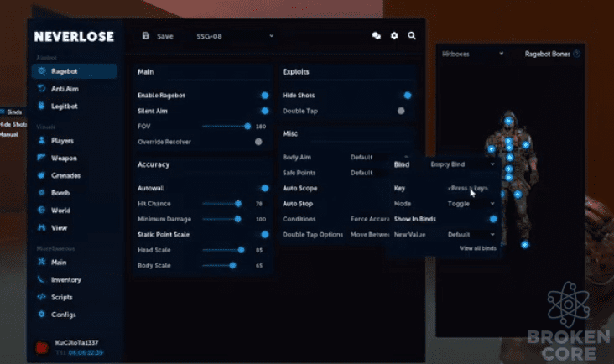614x364 pixels.
Task: Open Double Tap Options dropdown
Action: (x=369, y=235)
